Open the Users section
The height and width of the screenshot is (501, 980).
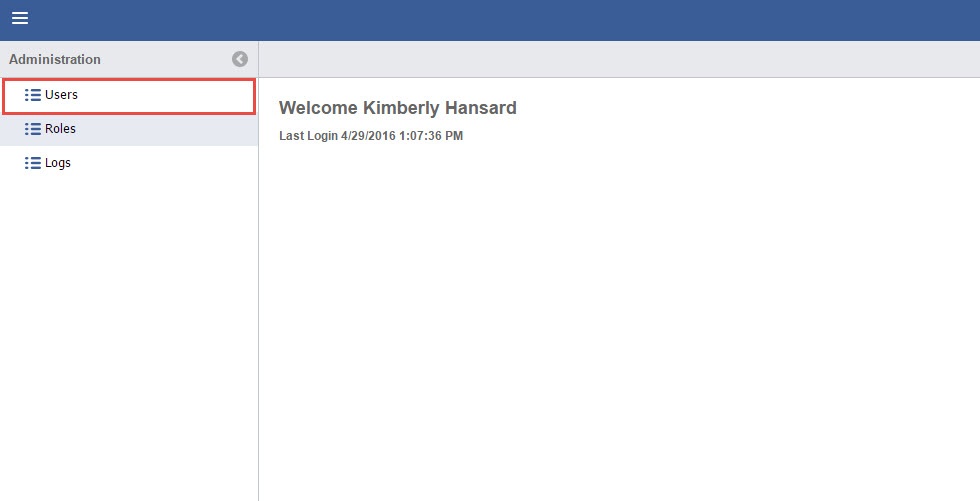(x=61, y=95)
